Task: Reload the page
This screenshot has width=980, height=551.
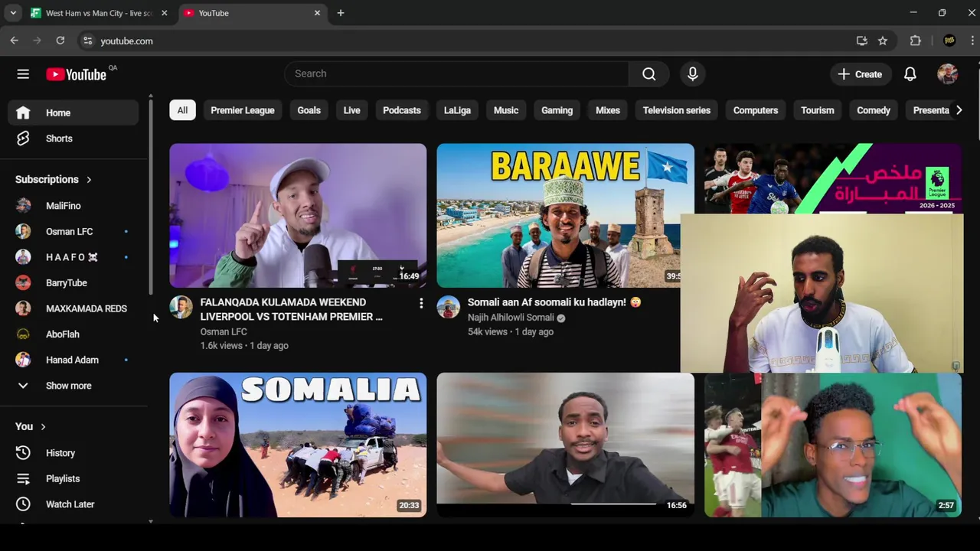Action: click(x=60, y=41)
